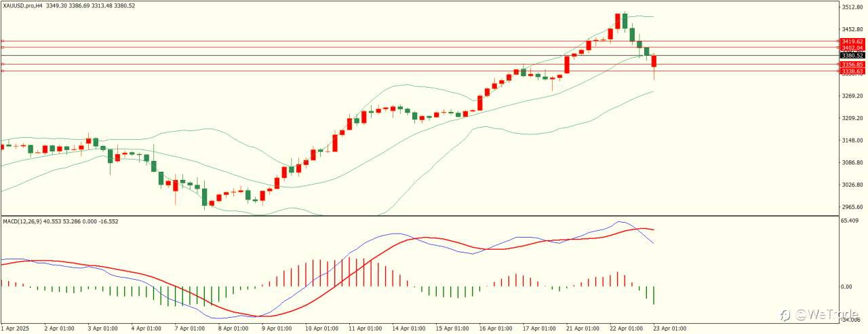Viewport: 868px width, 334px height.
Task: Click the 21 Apr 01:00 date label
Action: click(581, 329)
